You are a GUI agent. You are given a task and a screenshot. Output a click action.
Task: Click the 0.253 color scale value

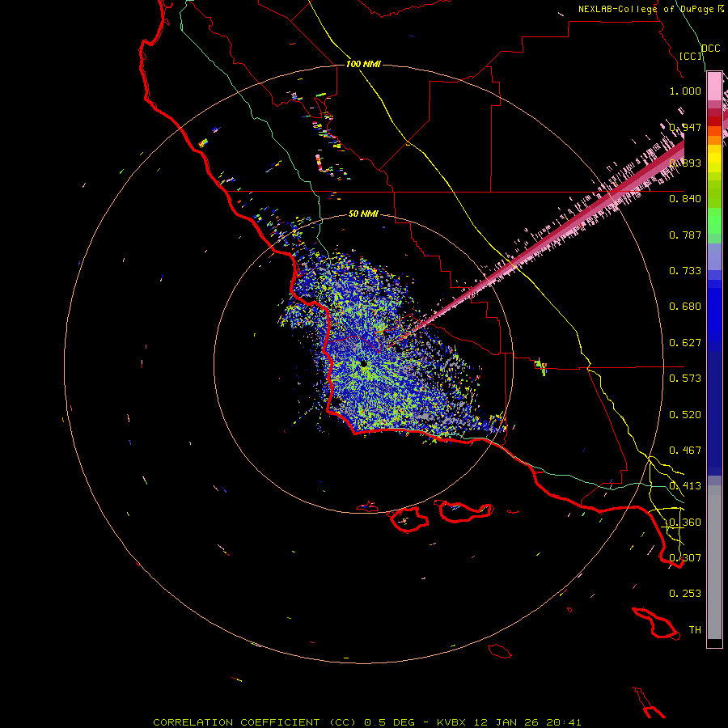click(685, 594)
